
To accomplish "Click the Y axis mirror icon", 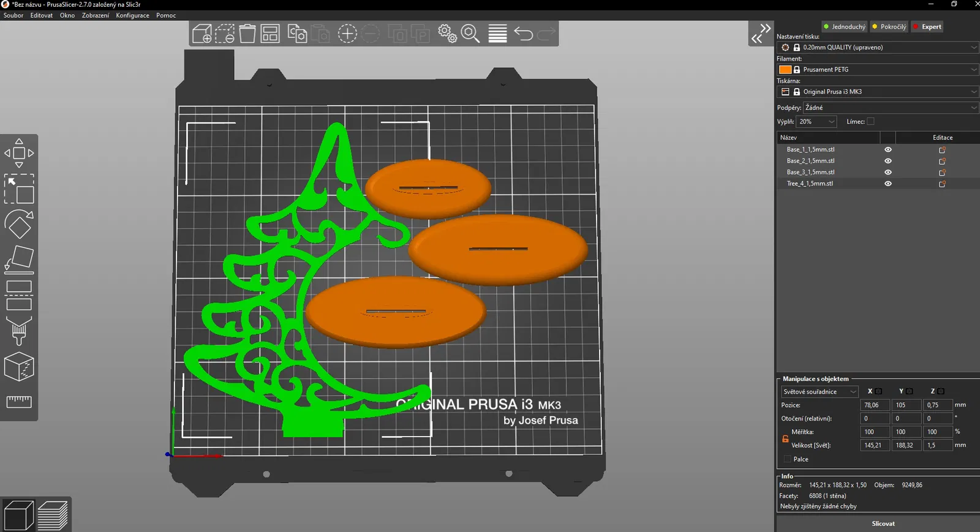I will 910,391.
